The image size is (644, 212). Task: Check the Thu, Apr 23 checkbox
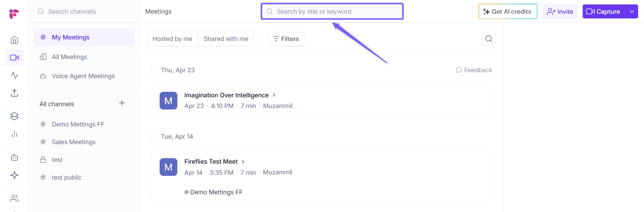point(154,70)
